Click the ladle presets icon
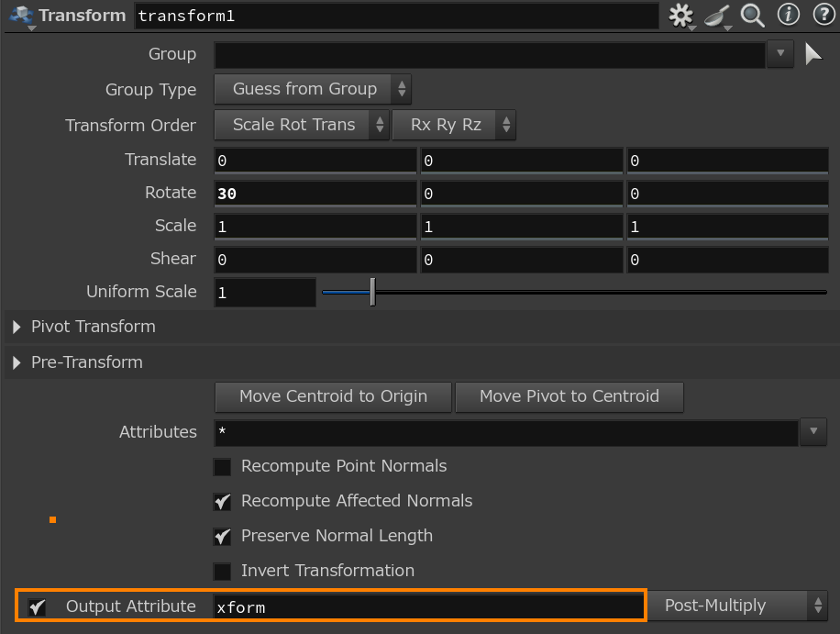 click(716, 16)
